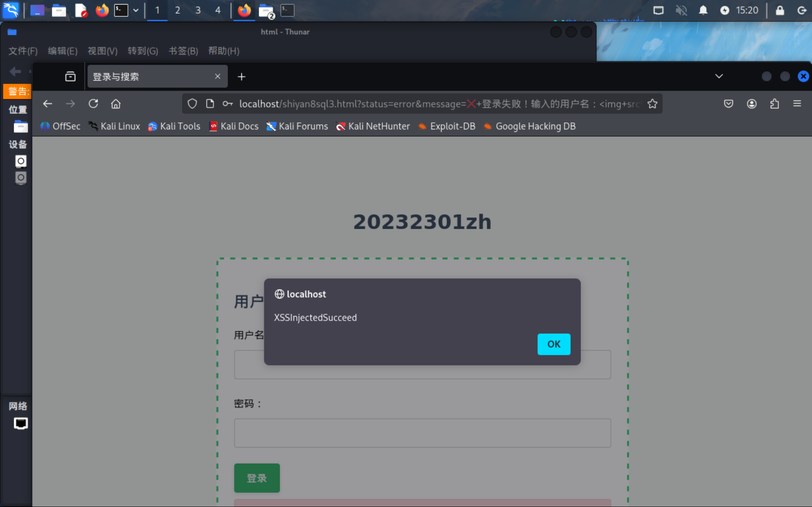The height and width of the screenshot is (507, 812).
Task: Expand the terminal launcher dropdown arrow
Action: pos(136,10)
